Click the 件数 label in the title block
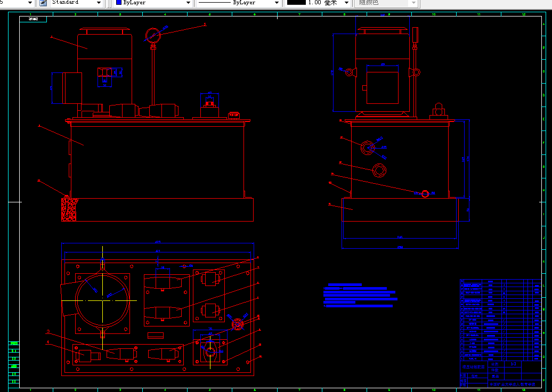552x392 pixels. (495, 370)
